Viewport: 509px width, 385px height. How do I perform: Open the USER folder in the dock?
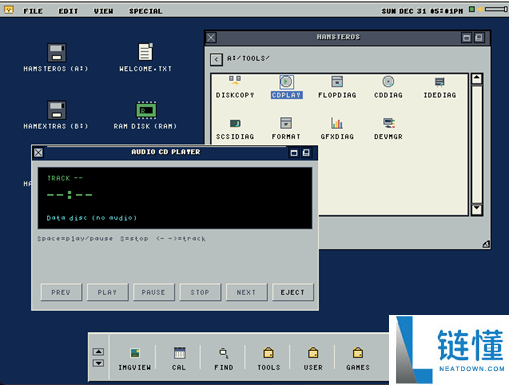pyautogui.click(x=313, y=353)
